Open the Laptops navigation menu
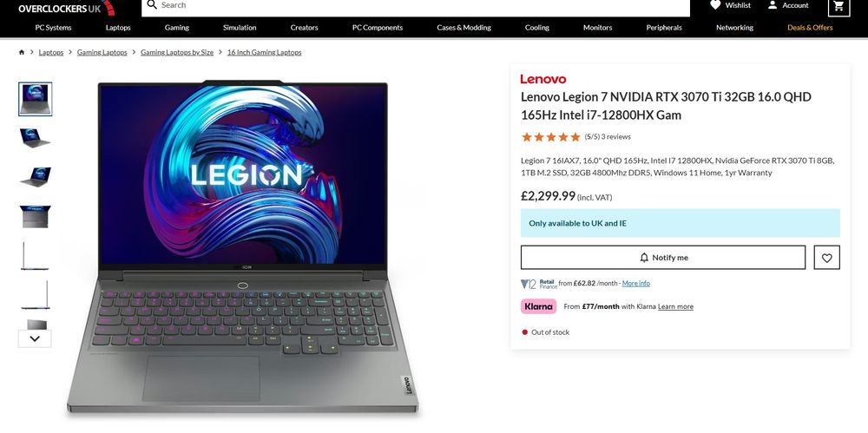The height and width of the screenshot is (433, 868). tap(118, 27)
